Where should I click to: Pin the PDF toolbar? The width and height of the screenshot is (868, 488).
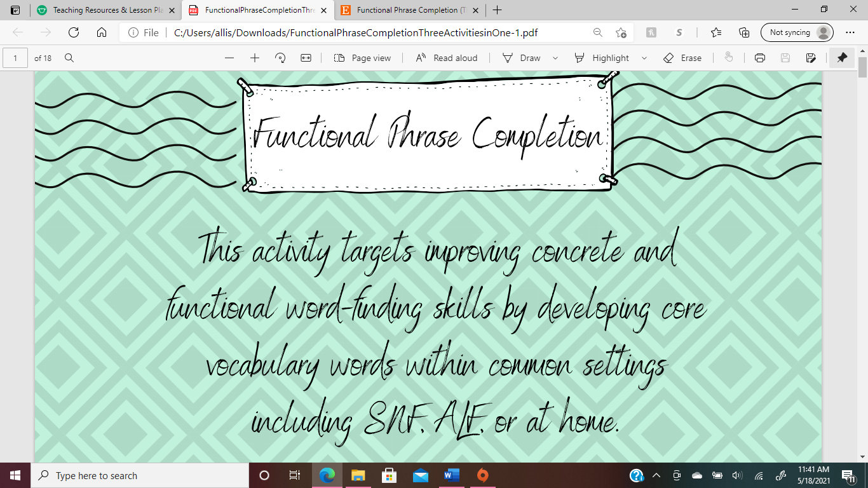pyautogui.click(x=841, y=58)
